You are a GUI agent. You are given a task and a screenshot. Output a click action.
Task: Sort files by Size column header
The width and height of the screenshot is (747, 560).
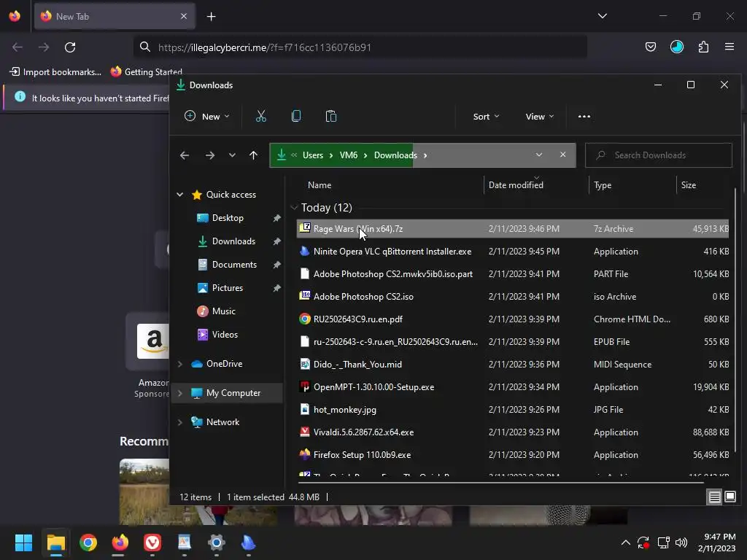pos(689,185)
